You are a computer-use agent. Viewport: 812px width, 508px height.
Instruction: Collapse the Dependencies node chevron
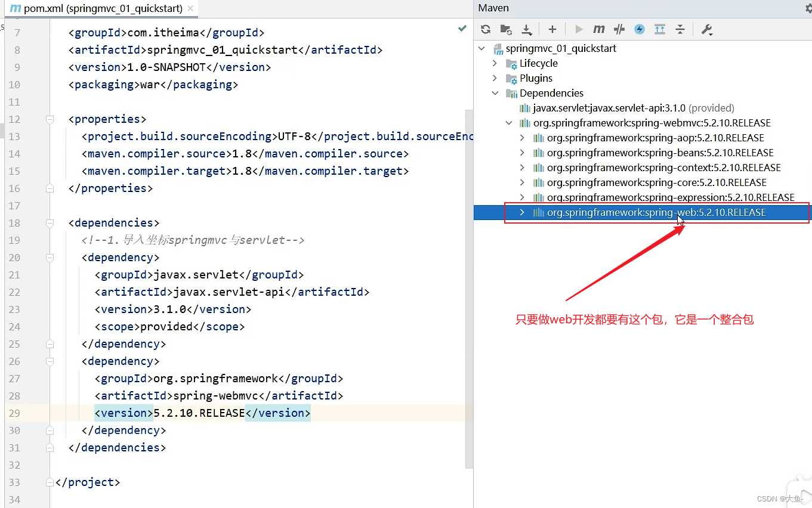coord(495,93)
